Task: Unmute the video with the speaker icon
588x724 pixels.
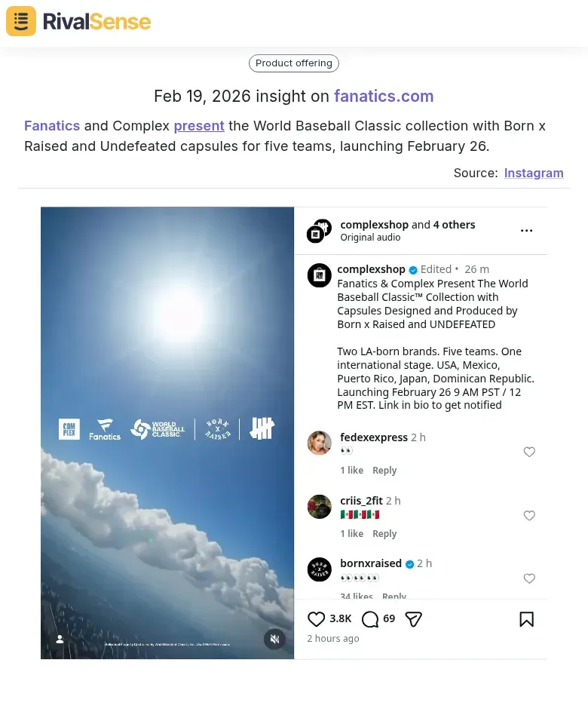Action: coord(274,639)
